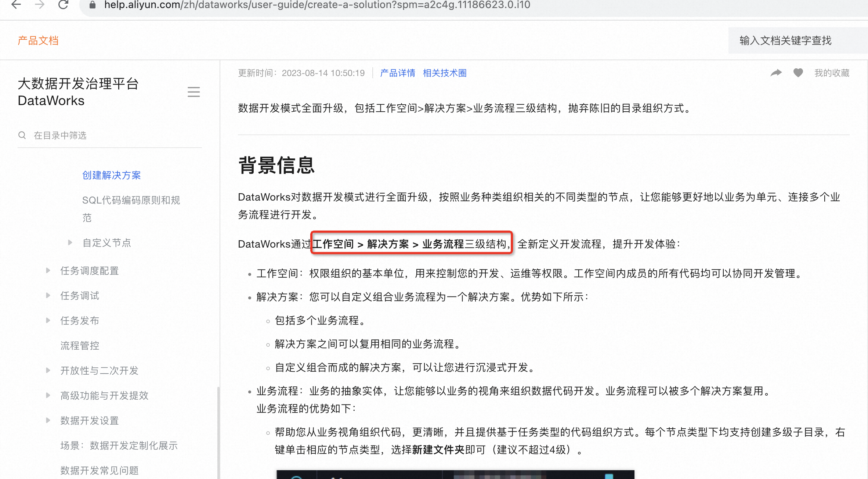Click 开放性与二次开发 label in the sidebar
Viewport: 868px width, 479px height.
(100, 371)
